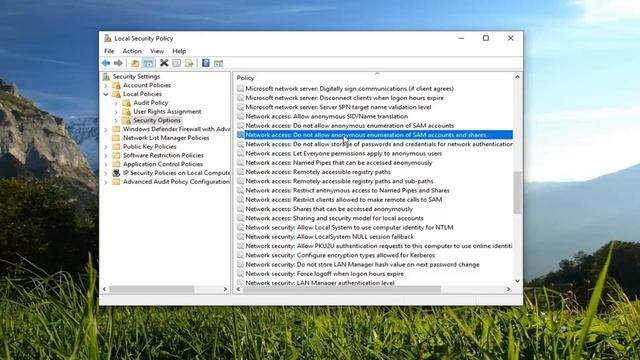The height and width of the screenshot is (360, 640).
Task: Click the Back arrow toolbar icon
Action: click(x=106, y=63)
